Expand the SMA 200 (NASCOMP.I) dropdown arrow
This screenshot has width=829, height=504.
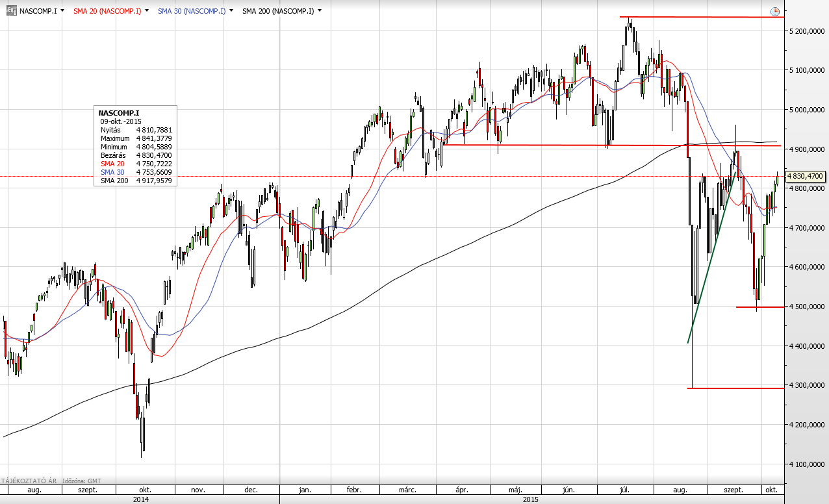(319, 11)
